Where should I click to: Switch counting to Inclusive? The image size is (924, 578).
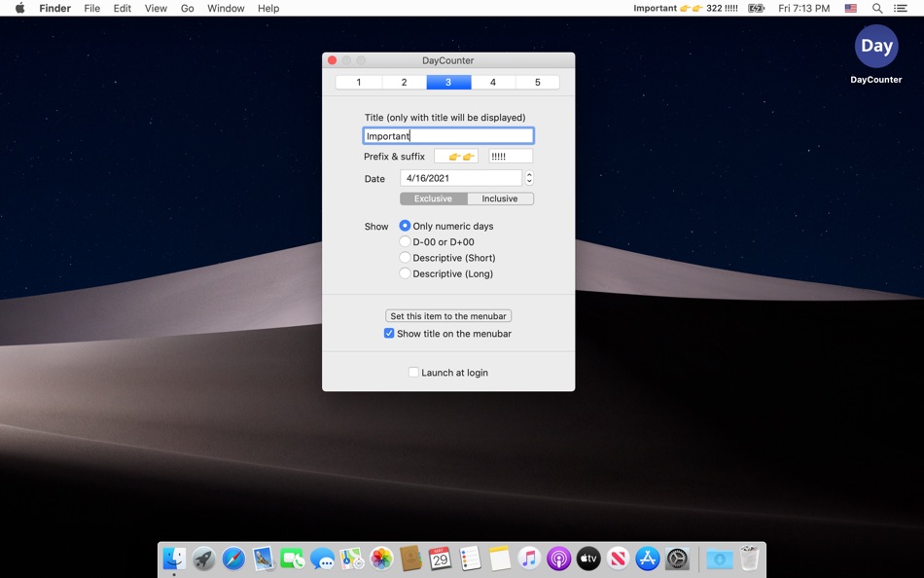(x=500, y=199)
